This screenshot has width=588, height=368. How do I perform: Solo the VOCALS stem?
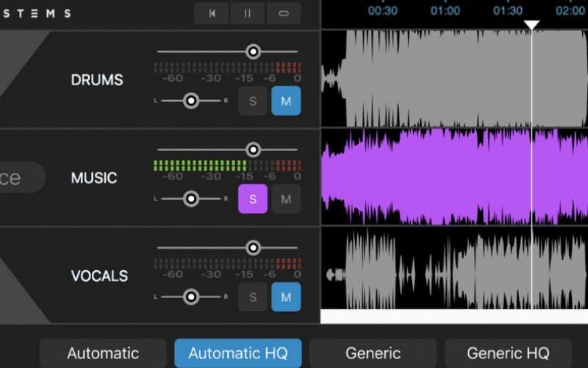253,297
